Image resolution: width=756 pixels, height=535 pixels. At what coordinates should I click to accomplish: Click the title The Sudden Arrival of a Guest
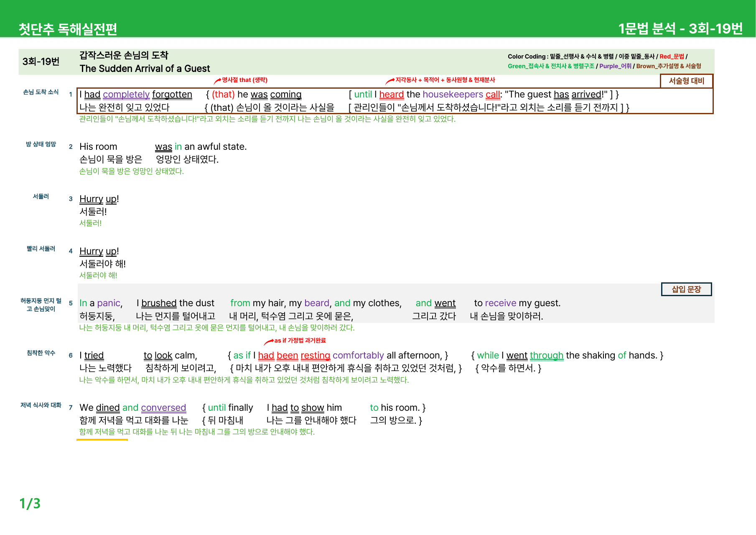click(x=145, y=69)
